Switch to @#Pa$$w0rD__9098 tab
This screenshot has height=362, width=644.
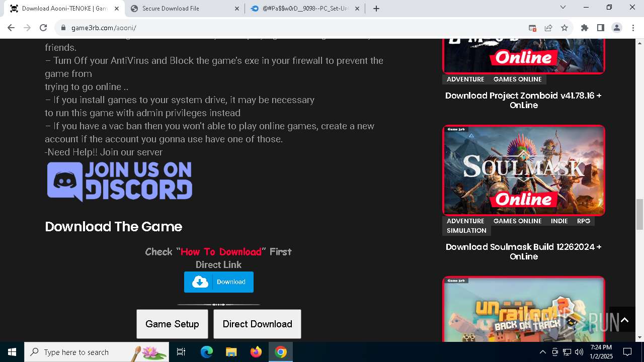pos(305,8)
